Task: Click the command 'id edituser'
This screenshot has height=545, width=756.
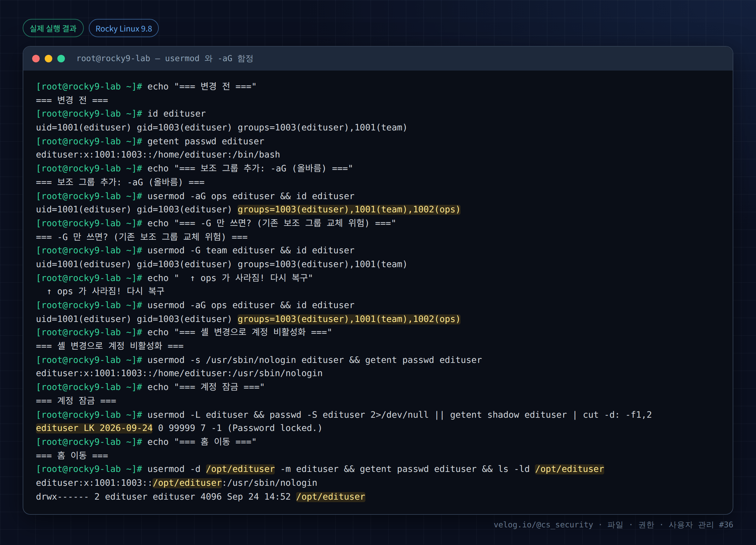Action: [x=177, y=114]
